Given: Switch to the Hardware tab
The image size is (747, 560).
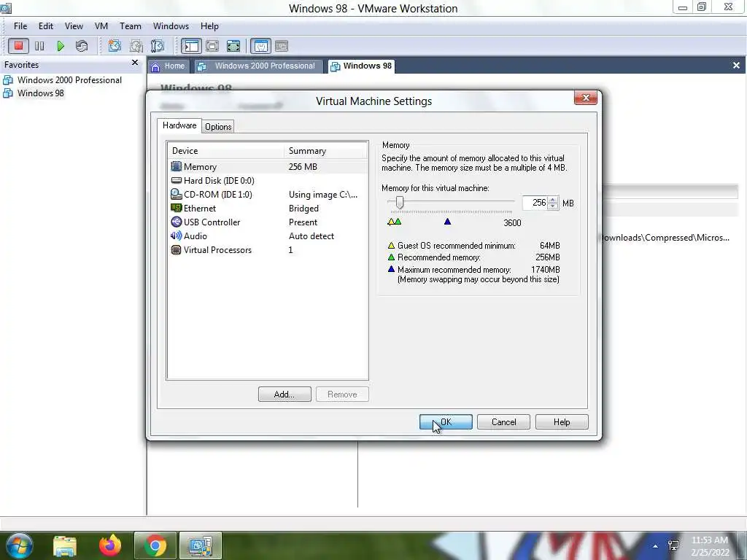Looking at the screenshot, I should [x=179, y=125].
